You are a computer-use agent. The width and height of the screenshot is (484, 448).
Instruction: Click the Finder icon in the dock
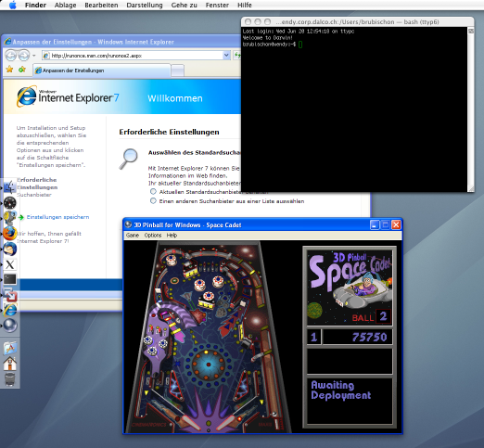tap(10, 187)
